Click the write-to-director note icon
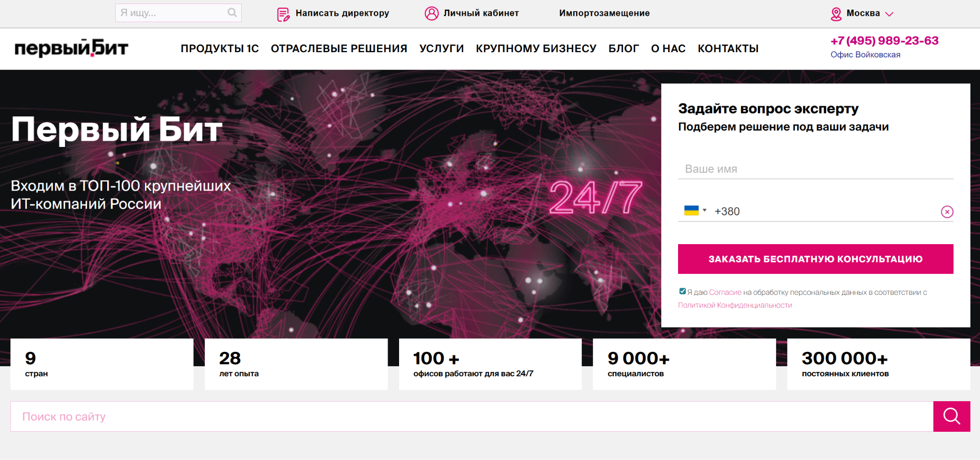980x460 pixels. point(283,14)
